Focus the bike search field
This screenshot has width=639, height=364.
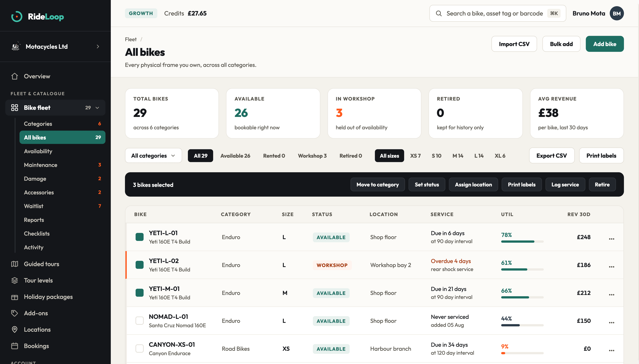pos(498,13)
